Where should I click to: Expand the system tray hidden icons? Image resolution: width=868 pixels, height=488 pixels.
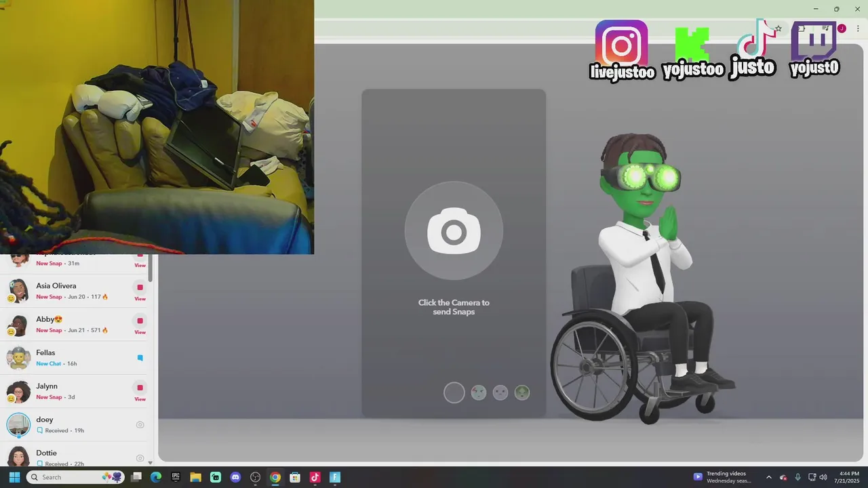769,477
